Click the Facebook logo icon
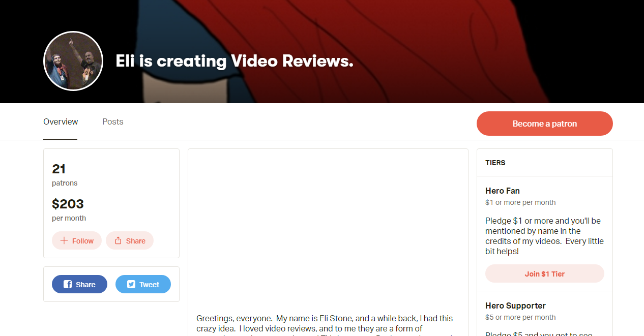 click(68, 285)
